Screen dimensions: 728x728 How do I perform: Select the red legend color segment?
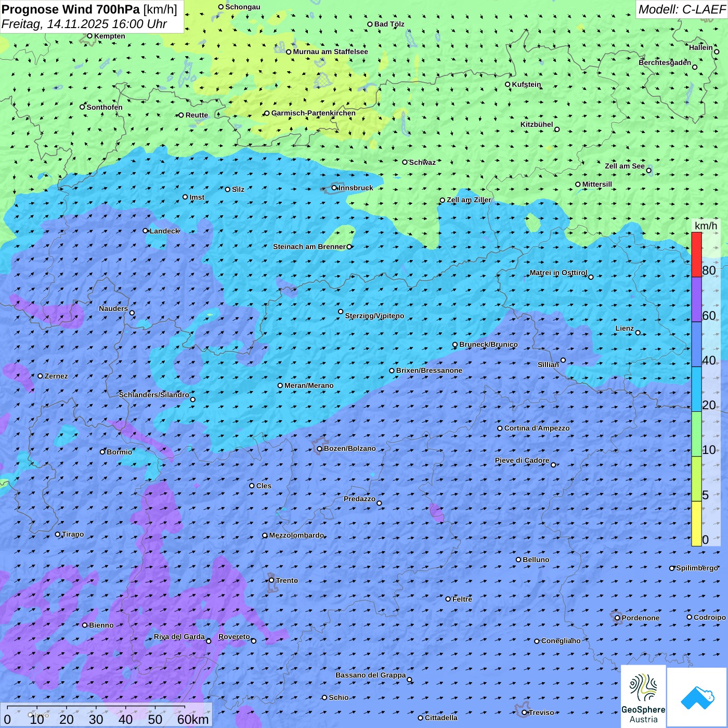click(696, 254)
